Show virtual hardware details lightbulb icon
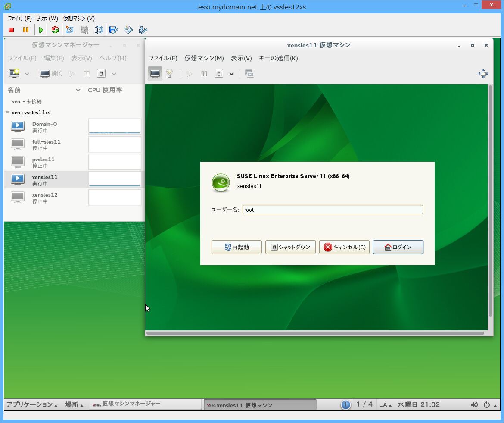The image size is (504, 423). pos(169,74)
